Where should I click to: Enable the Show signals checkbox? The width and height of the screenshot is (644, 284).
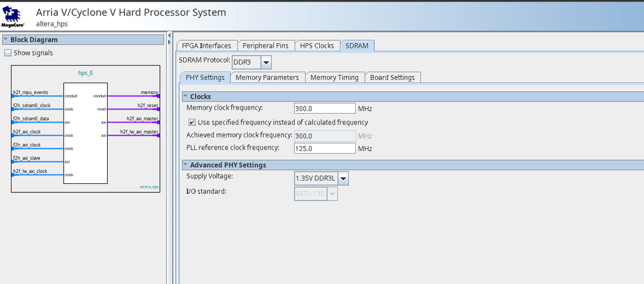coord(8,53)
